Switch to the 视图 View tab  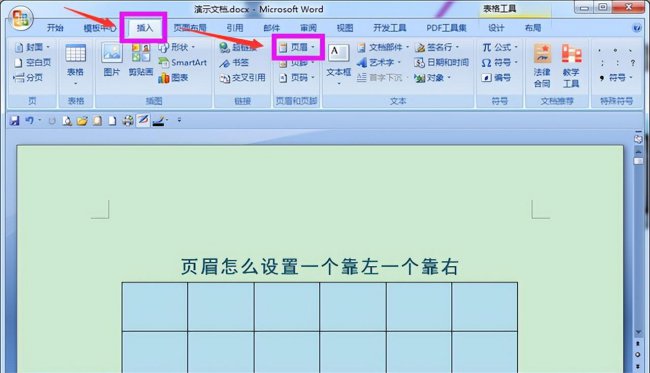[x=345, y=28]
